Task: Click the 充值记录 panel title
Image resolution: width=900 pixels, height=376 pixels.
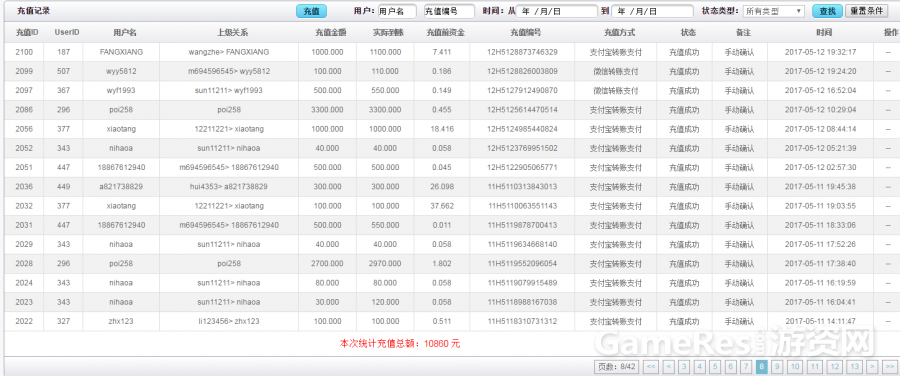Action: [34, 10]
